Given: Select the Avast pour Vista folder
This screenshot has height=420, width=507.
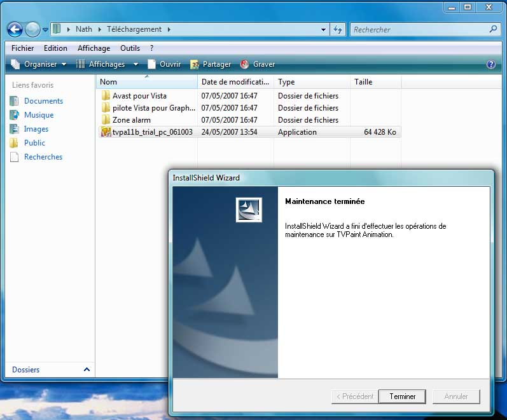Looking at the screenshot, I should point(139,96).
